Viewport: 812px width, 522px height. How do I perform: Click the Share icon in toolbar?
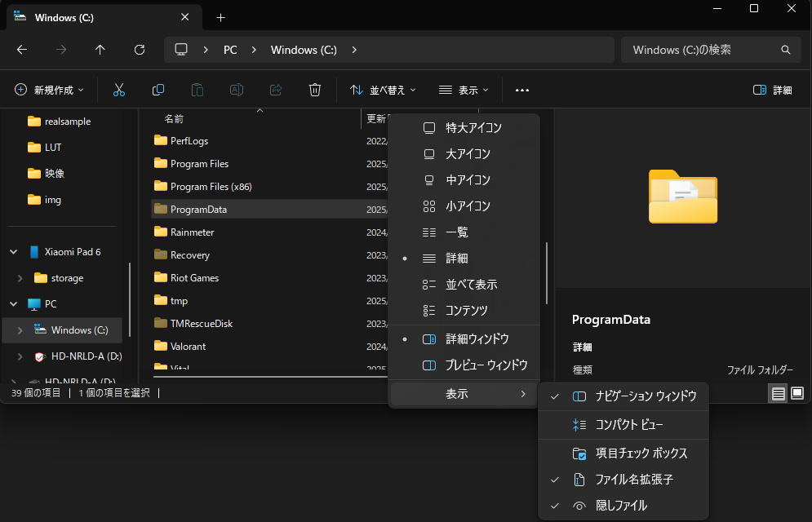click(x=276, y=90)
